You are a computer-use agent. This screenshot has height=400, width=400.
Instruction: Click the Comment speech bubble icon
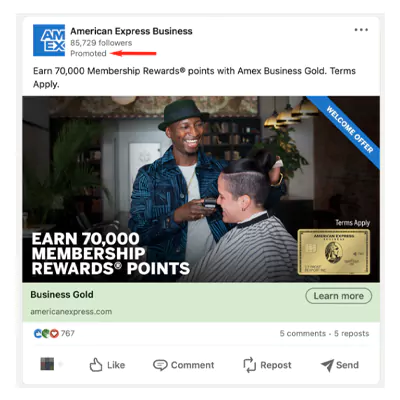[160, 365]
